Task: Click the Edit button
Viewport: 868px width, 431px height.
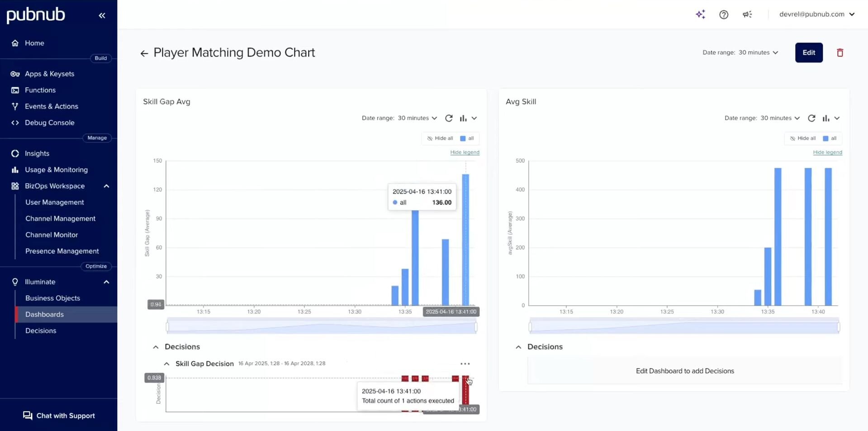Action: point(809,52)
